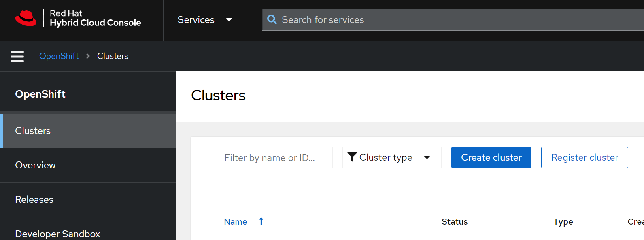This screenshot has width=644, height=240.
Task: Click the Name sort arrow
Action: tap(261, 221)
